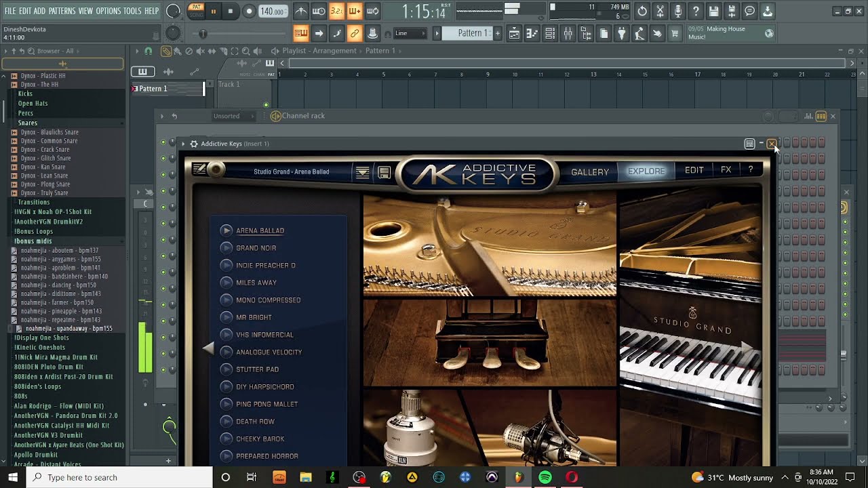Open the audio editor scissors icon
This screenshot has width=868, height=488.
tap(660, 12)
